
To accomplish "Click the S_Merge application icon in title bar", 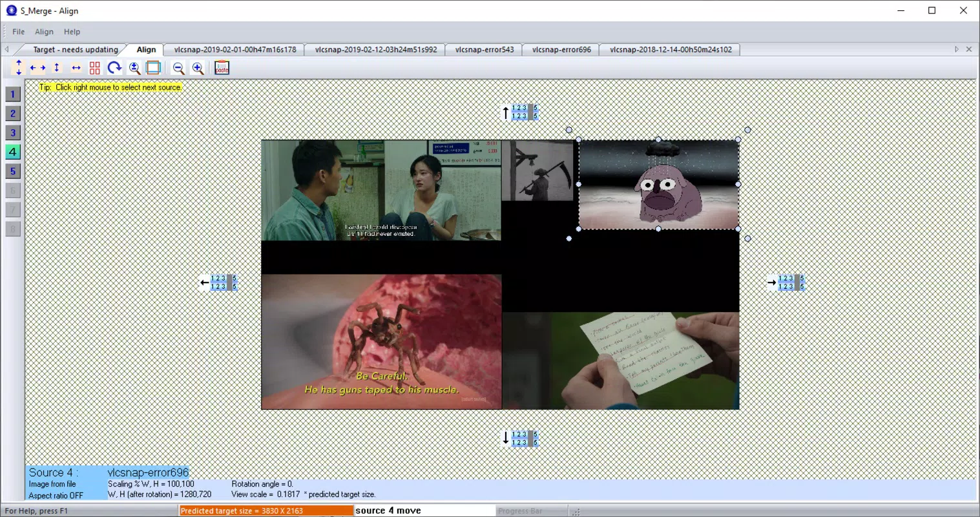I will point(11,10).
